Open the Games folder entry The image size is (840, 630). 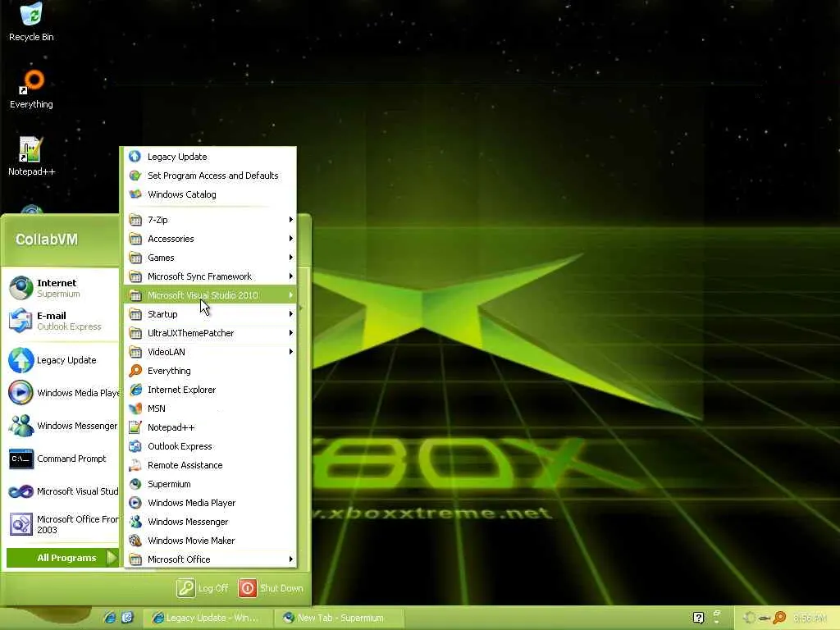tap(210, 257)
